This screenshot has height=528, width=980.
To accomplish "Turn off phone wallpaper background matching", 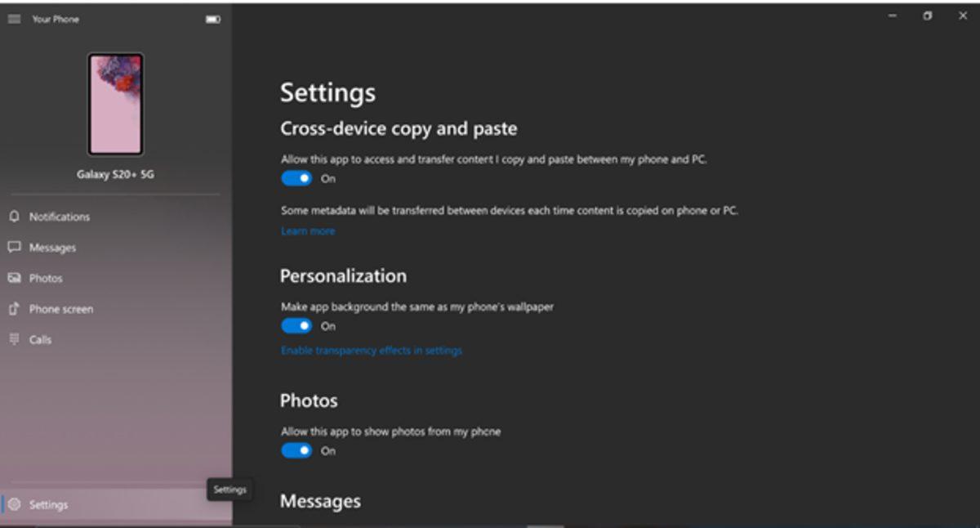I will (296, 325).
